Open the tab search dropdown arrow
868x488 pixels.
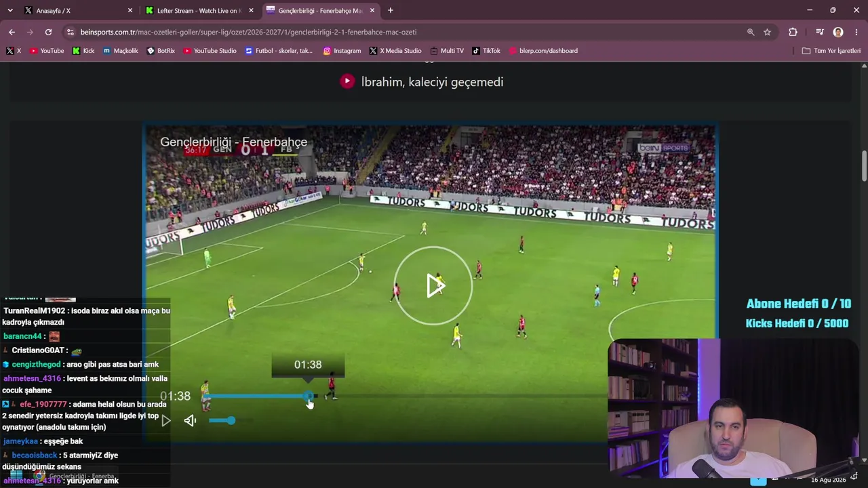click(x=10, y=10)
